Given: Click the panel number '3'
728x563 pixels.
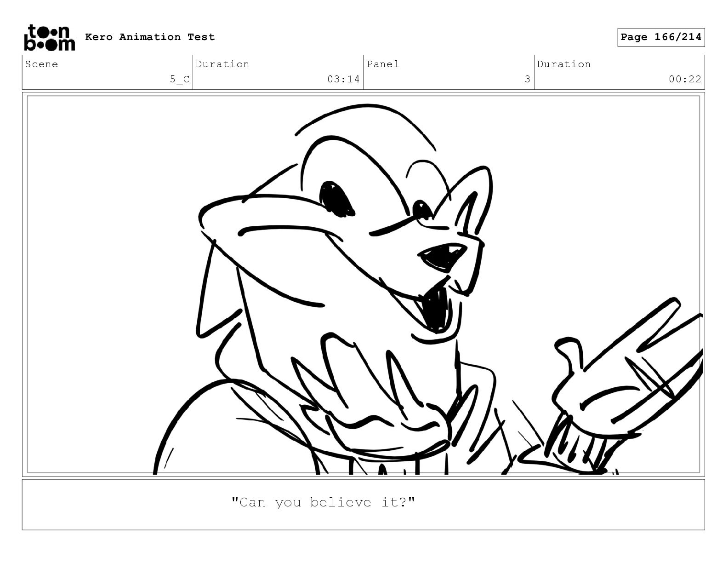Looking at the screenshot, I should click(528, 79).
